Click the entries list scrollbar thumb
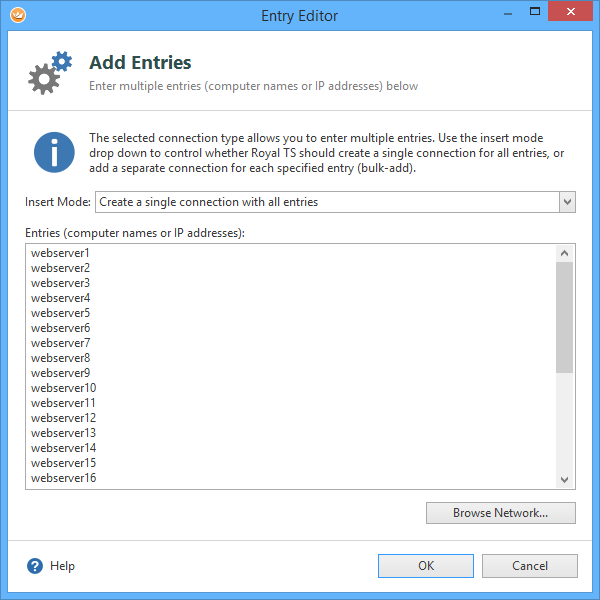Viewport: 600px width, 600px height. click(565, 317)
